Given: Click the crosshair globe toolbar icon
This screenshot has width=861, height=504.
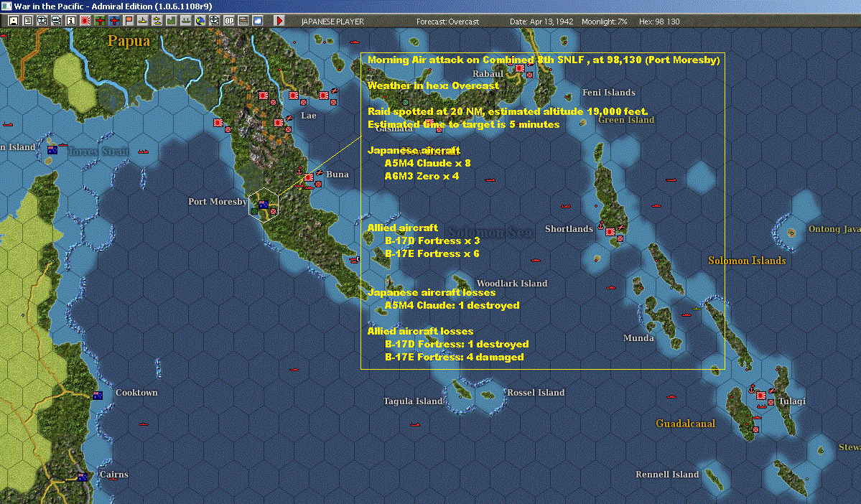Looking at the screenshot, I should tap(214, 21).
